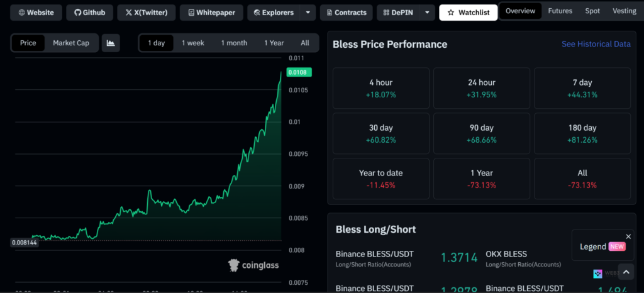The width and height of the screenshot is (644, 293).
Task: Click the 0.008144 opening price label
Action: point(25,243)
